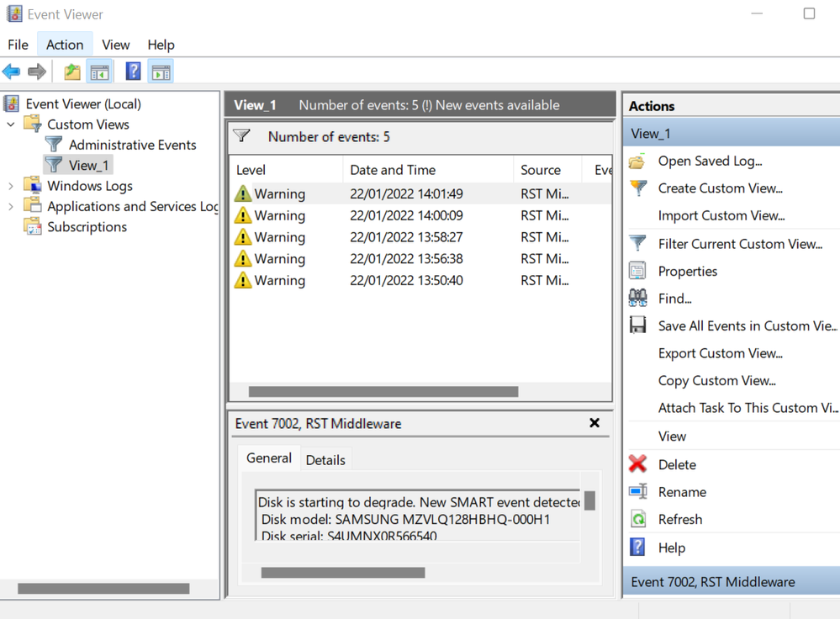Click the View_1 header in Actions pane
This screenshot has width=840, height=619.
click(x=731, y=134)
